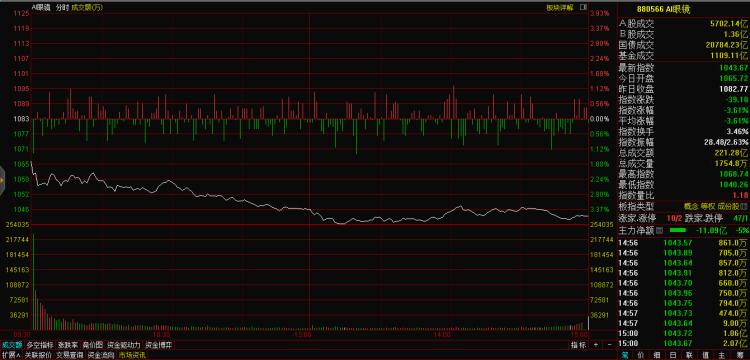Select the 日 daily tab
This screenshot has width=750, height=360.
pos(673,355)
